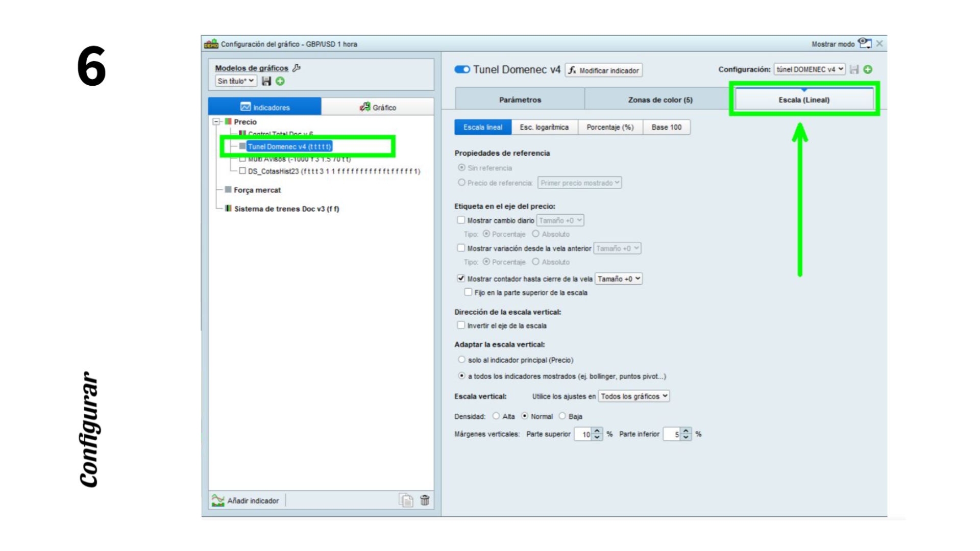Select Esc. logarítmica scale button
The height and width of the screenshot is (551, 980).
(x=544, y=128)
